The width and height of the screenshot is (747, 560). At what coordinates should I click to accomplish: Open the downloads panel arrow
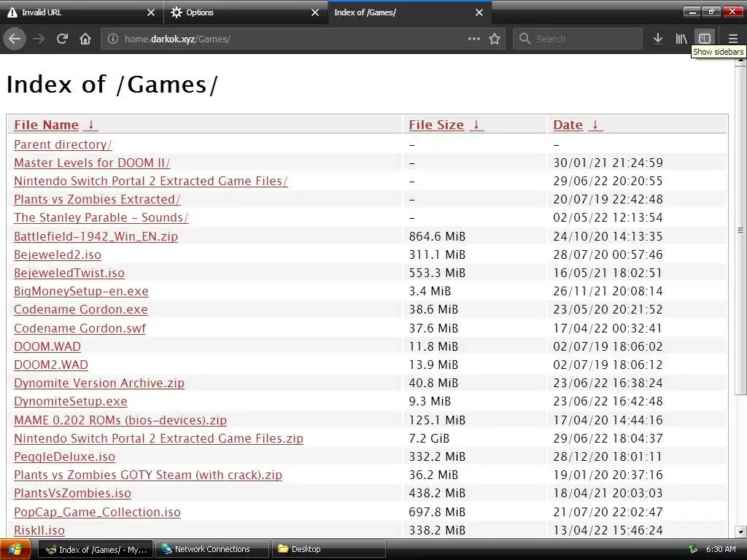[658, 39]
